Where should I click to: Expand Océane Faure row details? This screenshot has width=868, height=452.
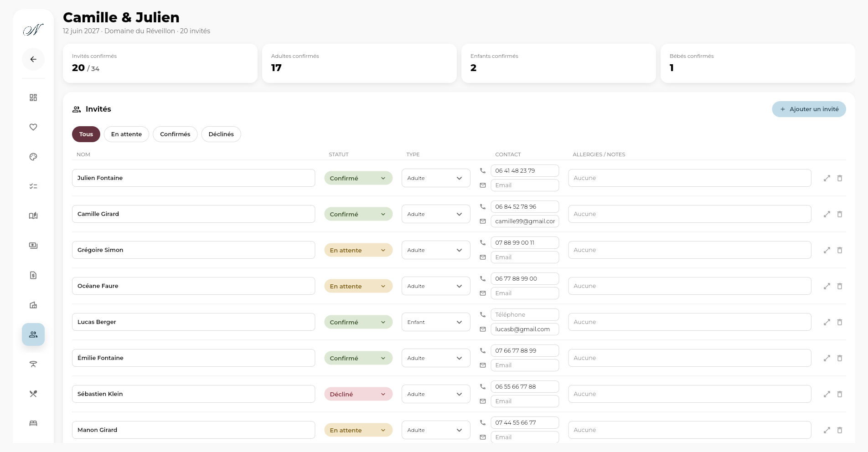click(827, 286)
